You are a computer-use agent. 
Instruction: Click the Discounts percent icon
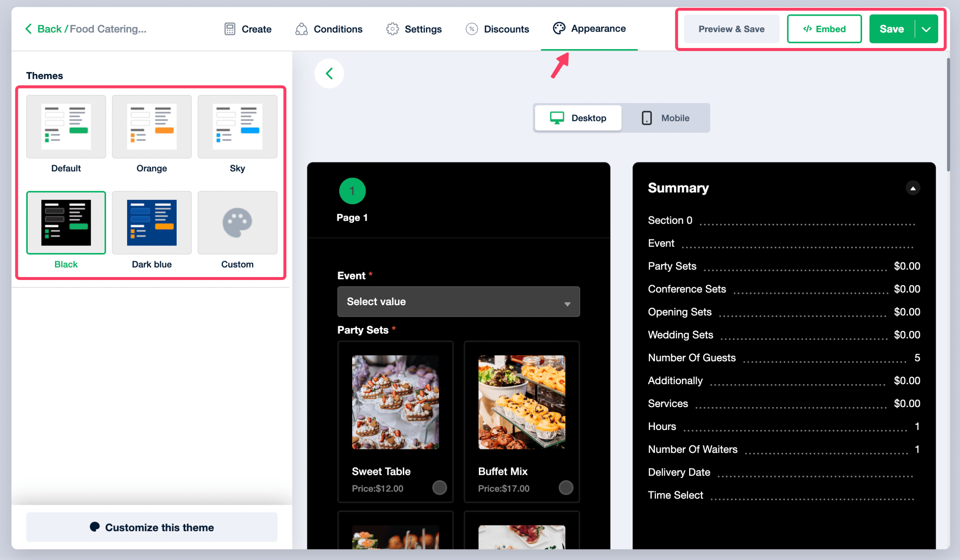pyautogui.click(x=472, y=29)
